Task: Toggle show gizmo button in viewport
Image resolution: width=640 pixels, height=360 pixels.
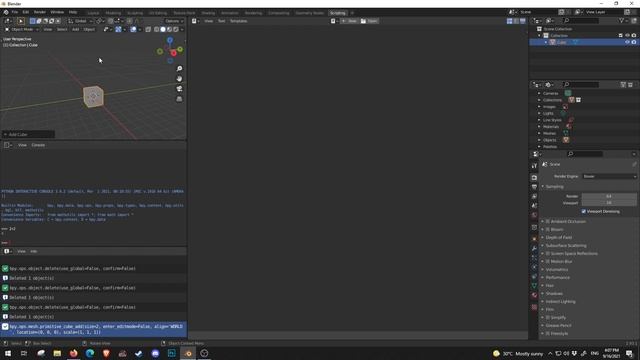Action: pyautogui.click(x=118, y=29)
